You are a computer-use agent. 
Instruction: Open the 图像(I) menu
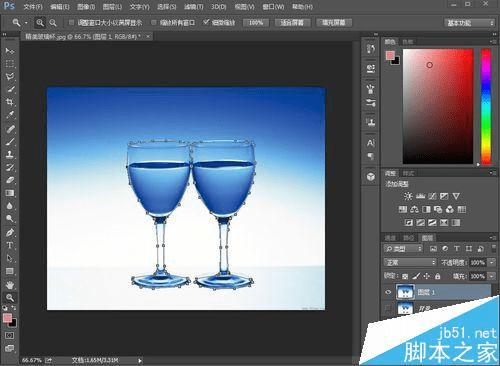click(x=86, y=7)
